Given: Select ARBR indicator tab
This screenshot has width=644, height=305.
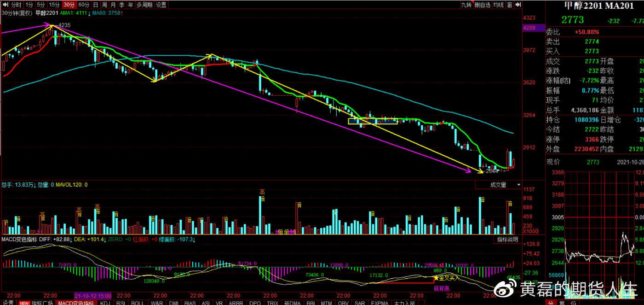Looking at the screenshot, I should 236,303.
